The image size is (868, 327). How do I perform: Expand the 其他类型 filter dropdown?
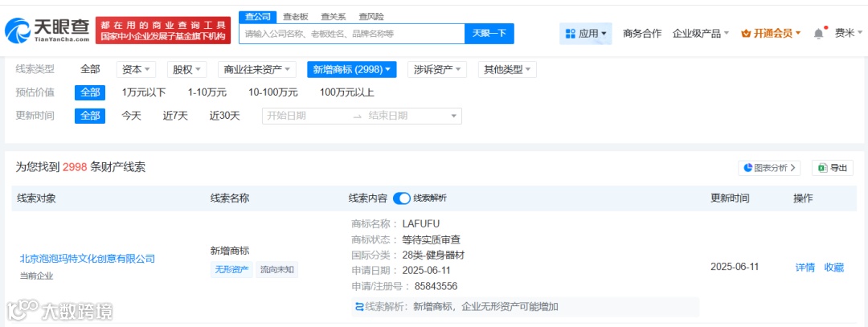click(x=507, y=69)
